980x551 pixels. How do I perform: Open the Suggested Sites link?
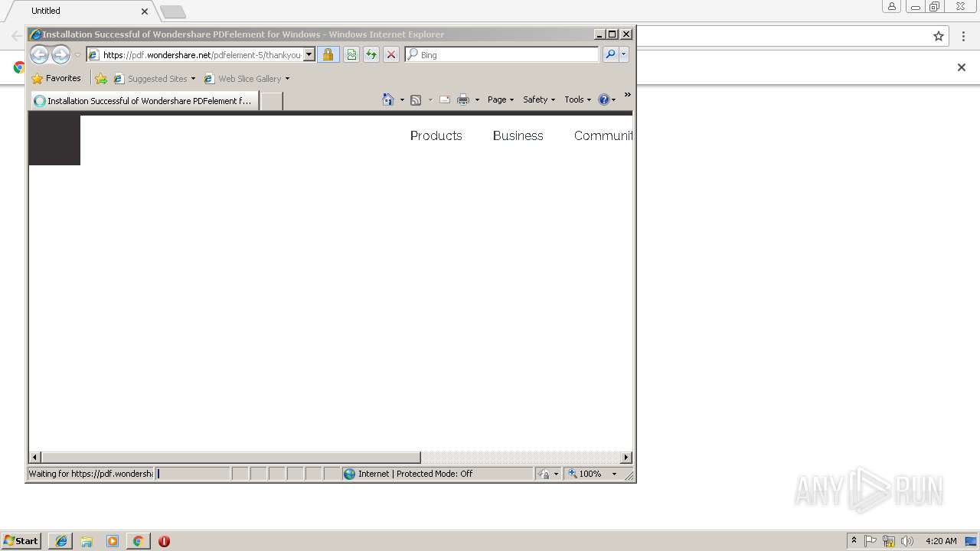150,79
